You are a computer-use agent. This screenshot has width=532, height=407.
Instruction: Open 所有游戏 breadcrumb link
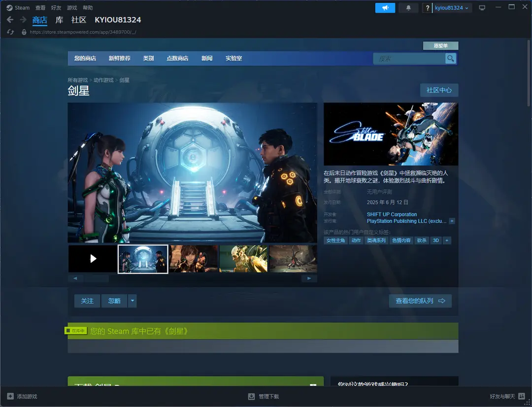(x=77, y=80)
